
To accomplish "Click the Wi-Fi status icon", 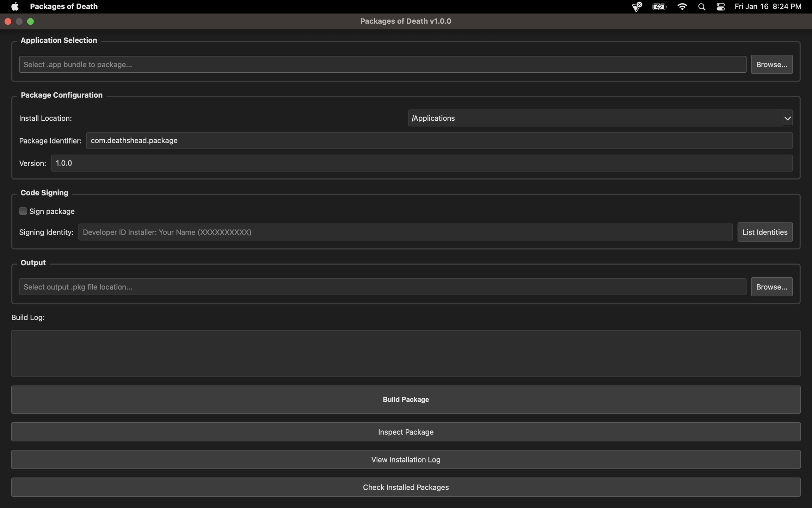I will [x=682, y=6].
